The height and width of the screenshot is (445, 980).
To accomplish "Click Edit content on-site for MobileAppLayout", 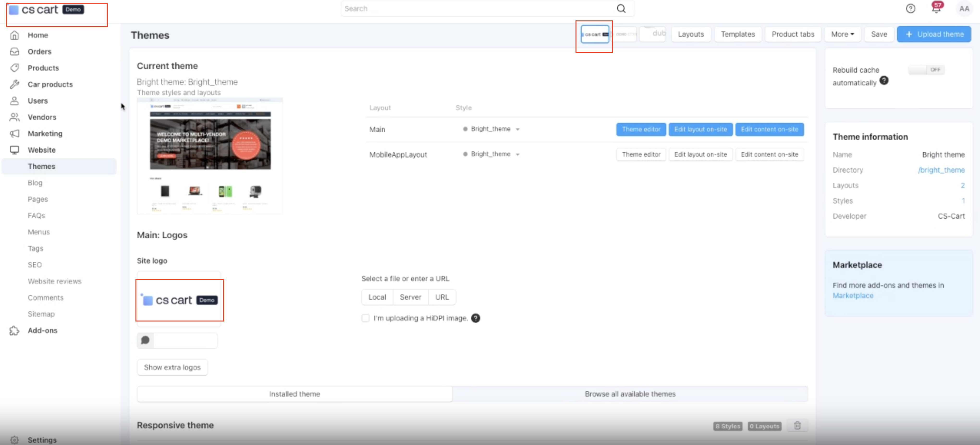I will tap(769, 155).
